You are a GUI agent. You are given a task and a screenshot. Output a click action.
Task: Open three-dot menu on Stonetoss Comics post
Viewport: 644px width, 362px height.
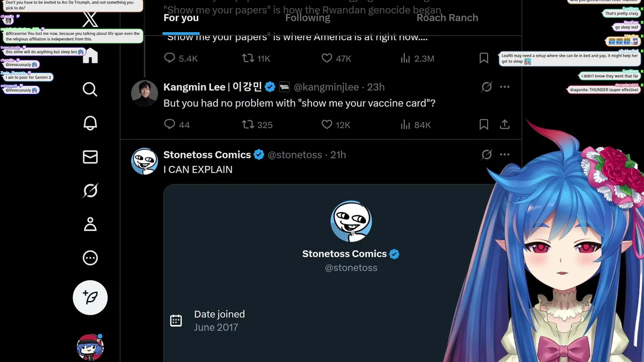[505, 155]
